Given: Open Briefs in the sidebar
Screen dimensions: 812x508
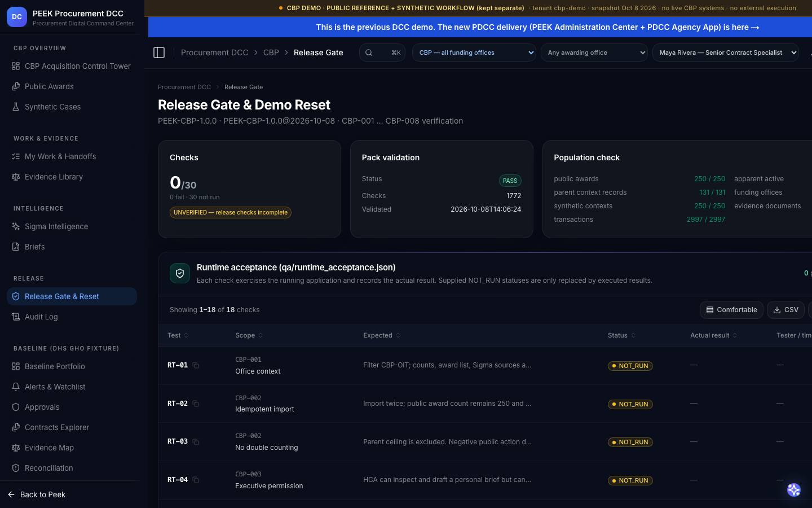Looking at the screenshot, I should pyautogui.click(x=72, y=247).
